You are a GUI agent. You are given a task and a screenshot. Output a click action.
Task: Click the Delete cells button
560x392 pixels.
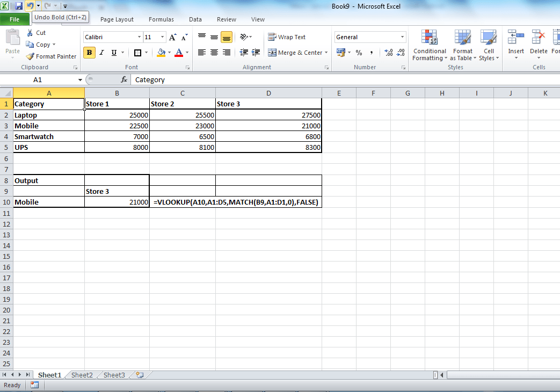[539, 45]
